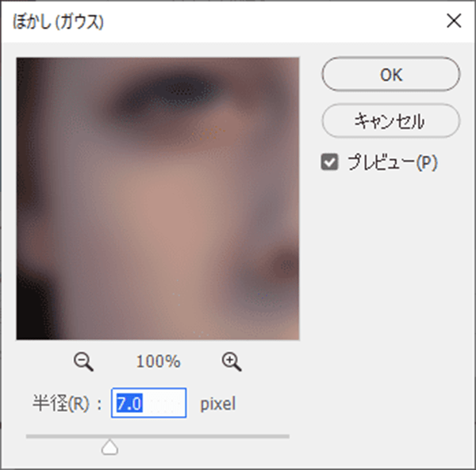Close the ぼかし (ガウス) dialog
Viewport: 476px width, 470px height.
coord(454,21)
